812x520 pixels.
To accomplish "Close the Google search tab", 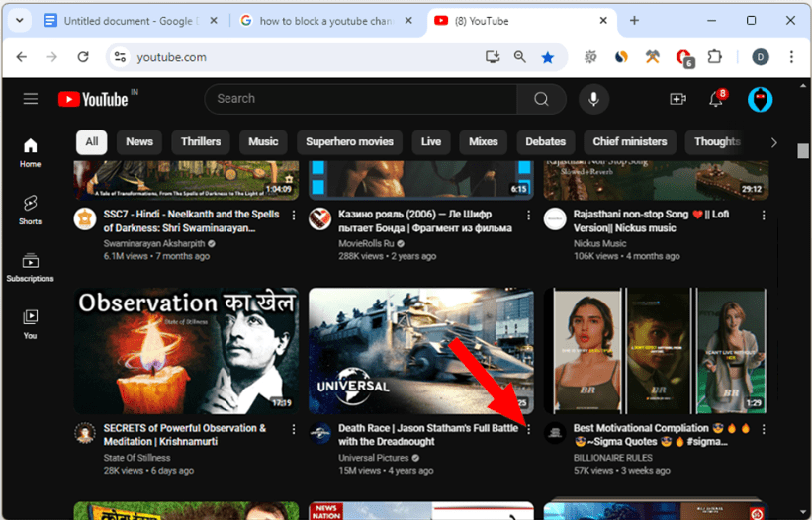I will tap(408, 21).
